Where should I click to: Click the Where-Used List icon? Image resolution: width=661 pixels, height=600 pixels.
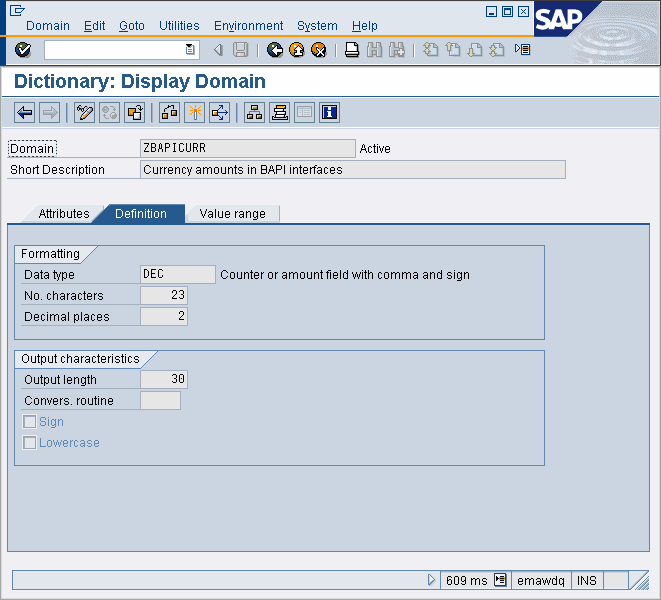pyautogui.click(x=220, y=113)
